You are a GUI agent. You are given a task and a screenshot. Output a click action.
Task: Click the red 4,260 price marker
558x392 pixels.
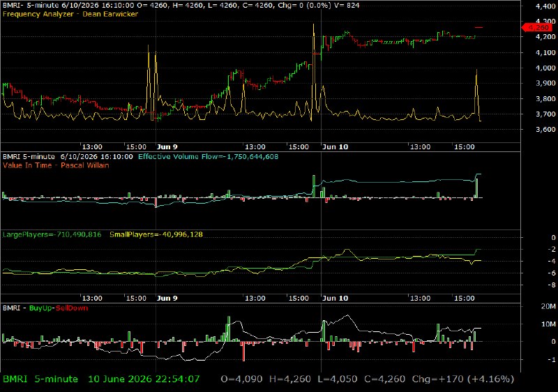tap(538, 27)
